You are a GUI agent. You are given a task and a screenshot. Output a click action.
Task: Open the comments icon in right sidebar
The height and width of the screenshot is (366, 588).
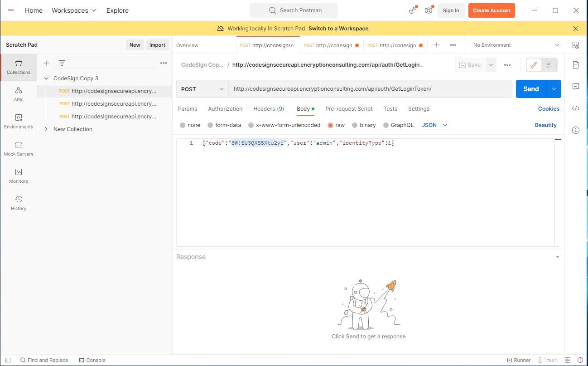[576, 87]
